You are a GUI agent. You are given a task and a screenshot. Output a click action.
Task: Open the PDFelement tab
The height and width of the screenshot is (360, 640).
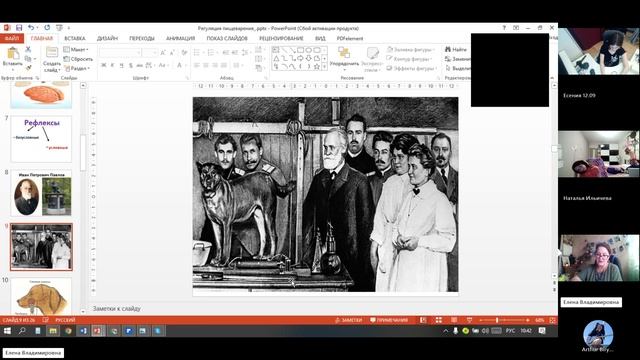coord(350,38)
